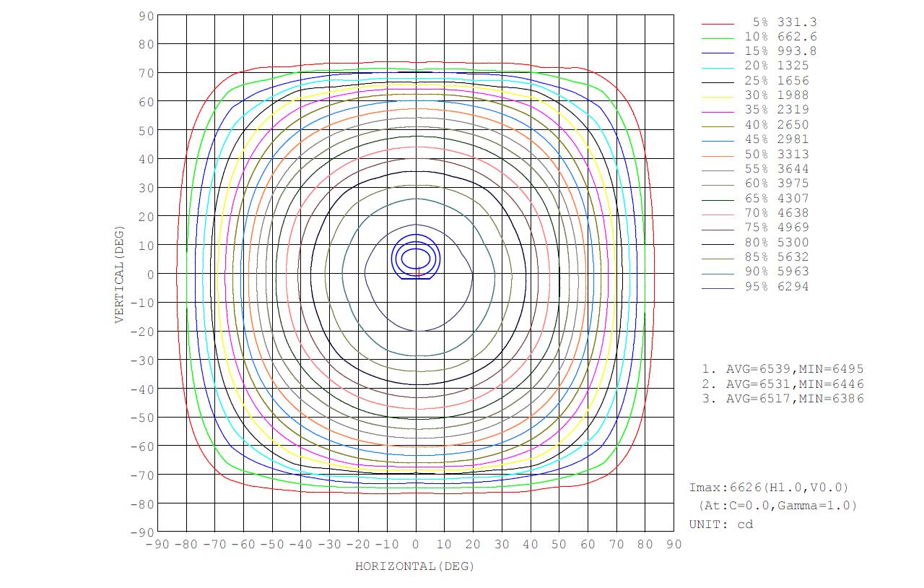Click the (At:C=0.0,Gamma=1.0) text
Image resolution: width=924 pixels, height=588 pixels.
pos(777,506)
